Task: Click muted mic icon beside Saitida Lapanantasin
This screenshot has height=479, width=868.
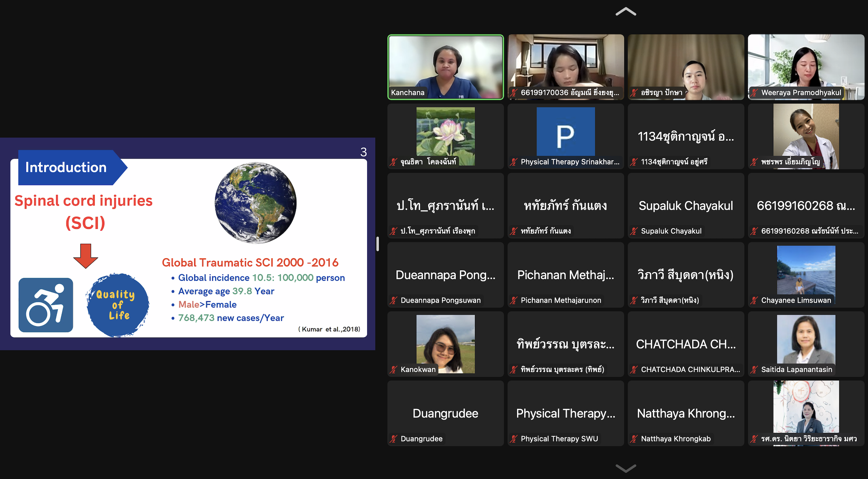Action: coord(754,370)
